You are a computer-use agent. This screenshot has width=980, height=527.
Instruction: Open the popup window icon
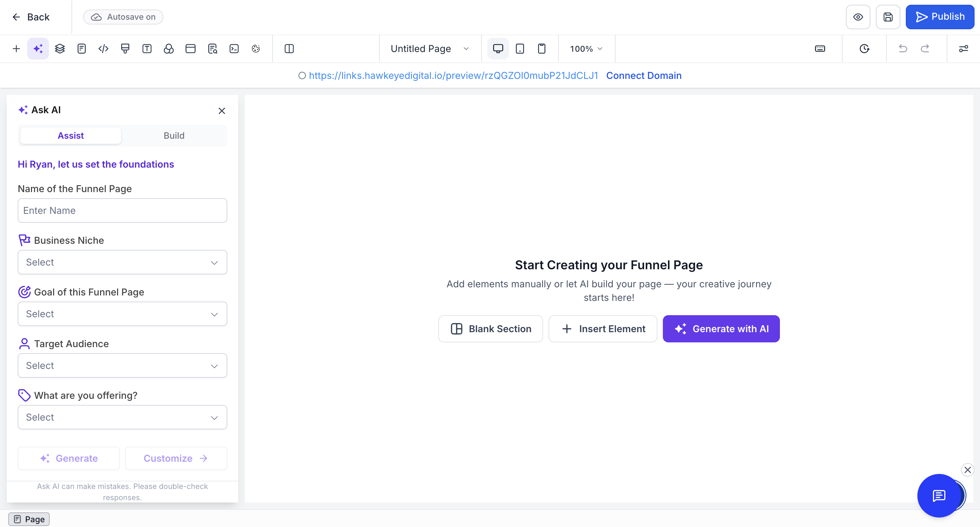pos(190,49)
